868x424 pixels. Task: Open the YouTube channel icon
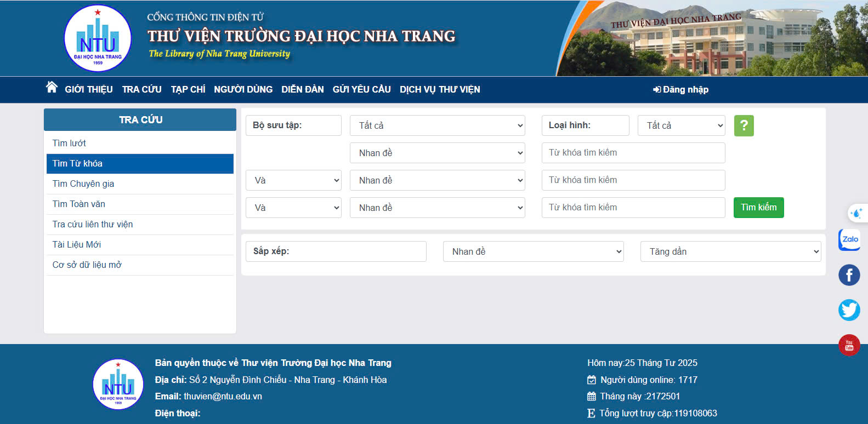849,345
